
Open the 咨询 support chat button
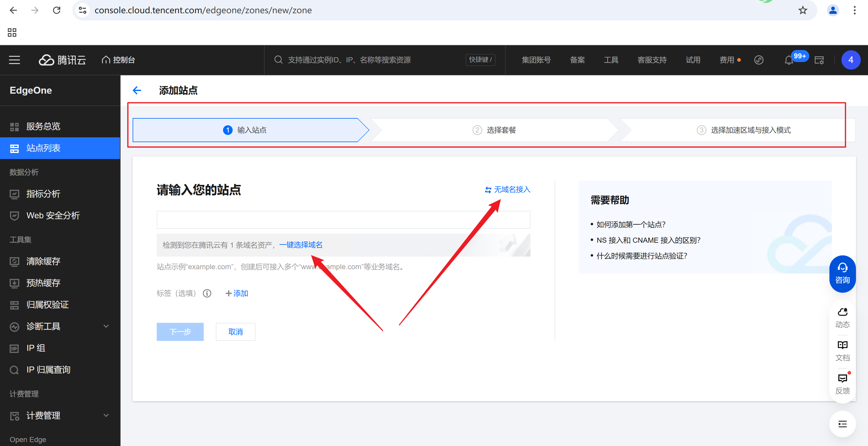(x=842, y=274)
